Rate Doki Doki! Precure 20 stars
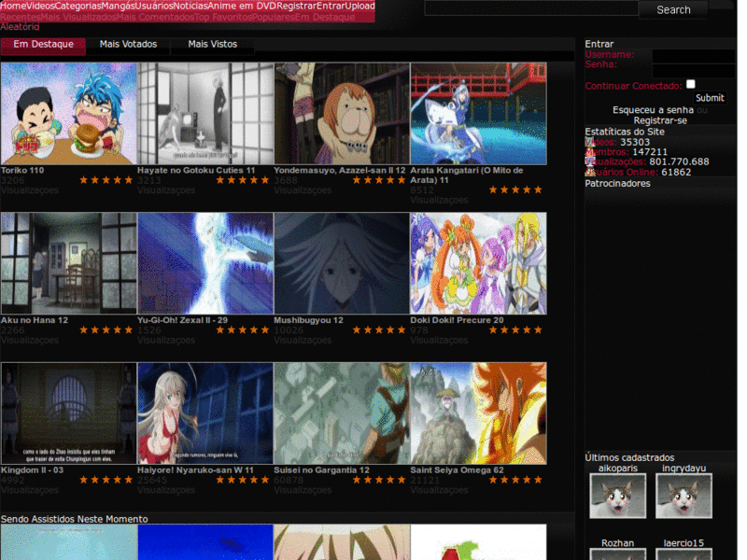 coord(515,330)
